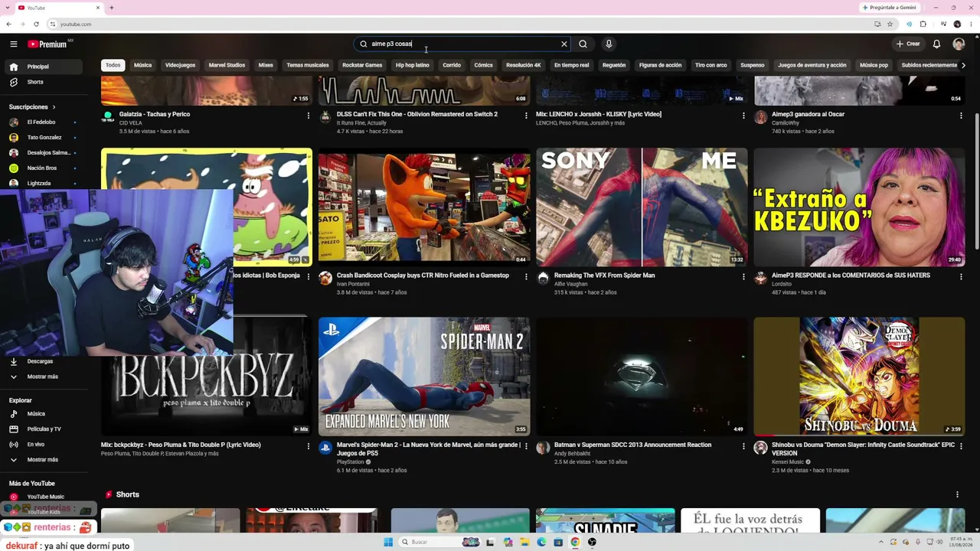Select the Rockstar Games chip
The height and width of the screenshot is (551, 980).
tap(362, 65)
